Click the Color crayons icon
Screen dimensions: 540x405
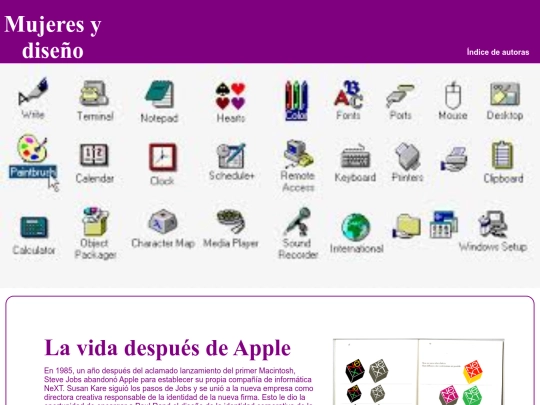point(296,96)
